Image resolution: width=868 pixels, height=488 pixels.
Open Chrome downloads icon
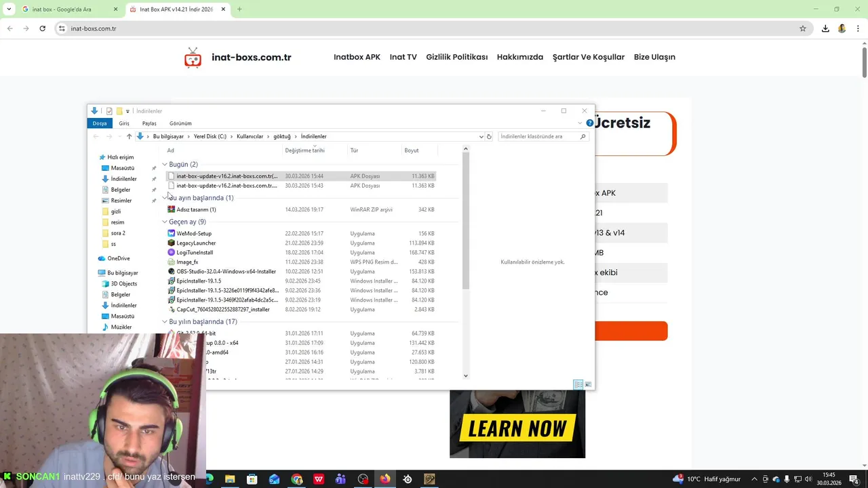825,28
